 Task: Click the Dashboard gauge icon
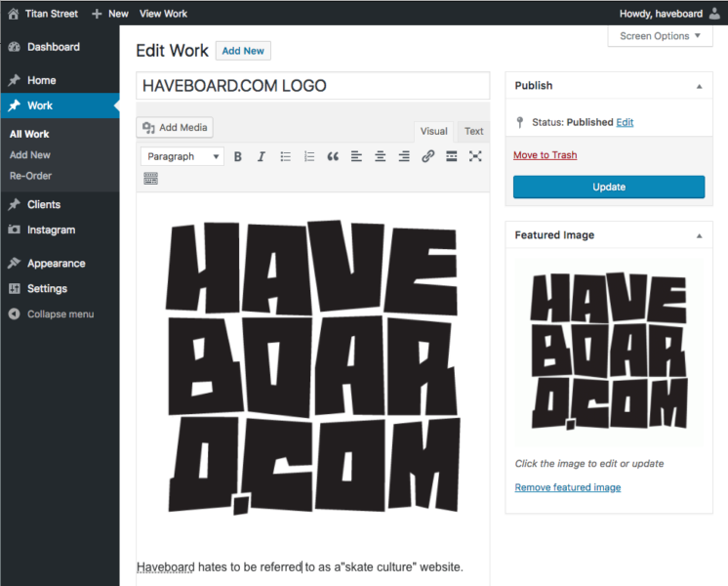pyautogui.click(x=15, y=47)
